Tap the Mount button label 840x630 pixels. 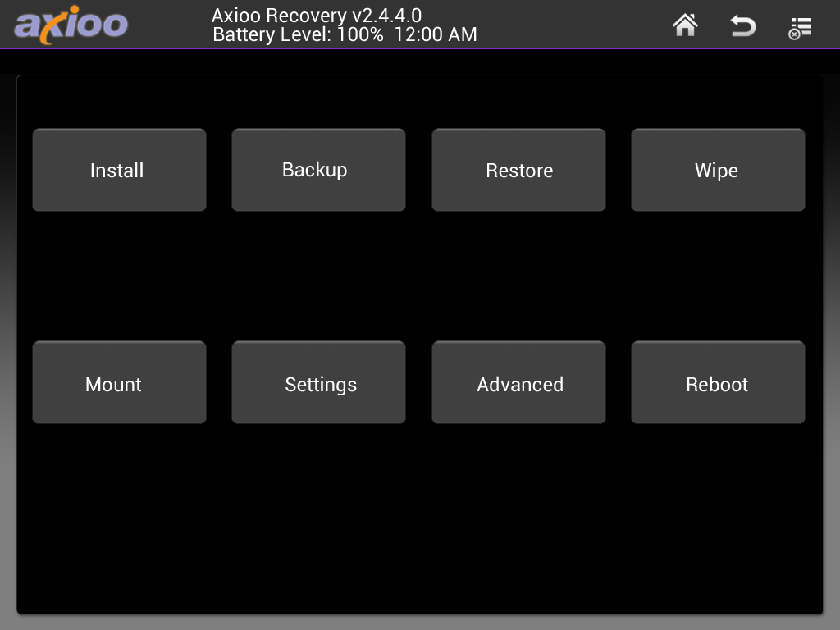pyautogui.click(x=113, y=385)
